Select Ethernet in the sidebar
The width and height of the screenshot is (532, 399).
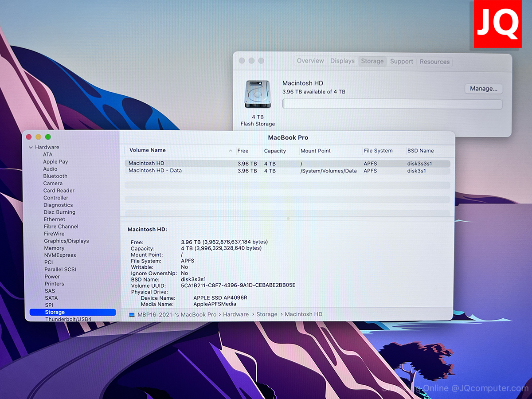point(55,219)
